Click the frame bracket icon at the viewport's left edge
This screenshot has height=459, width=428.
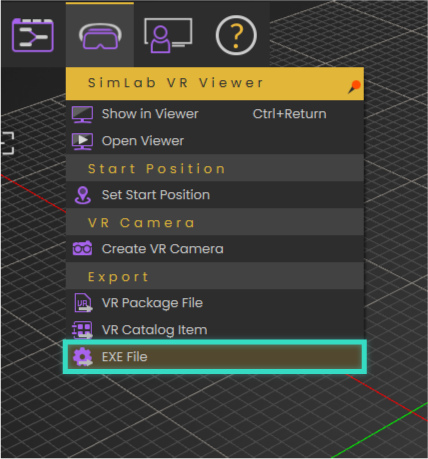click(7, 143)
